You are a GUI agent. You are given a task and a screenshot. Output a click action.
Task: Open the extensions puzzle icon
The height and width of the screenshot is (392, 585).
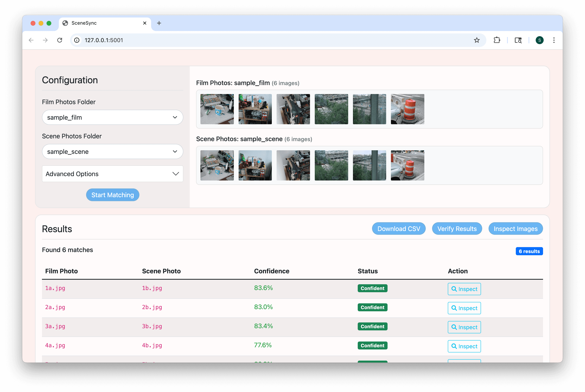[x=497, y=40]
